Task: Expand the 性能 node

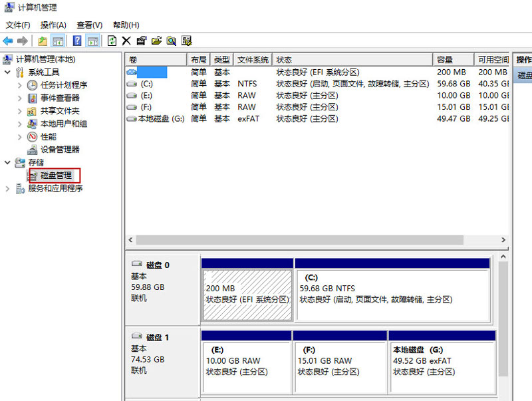Action: (20, 137)
